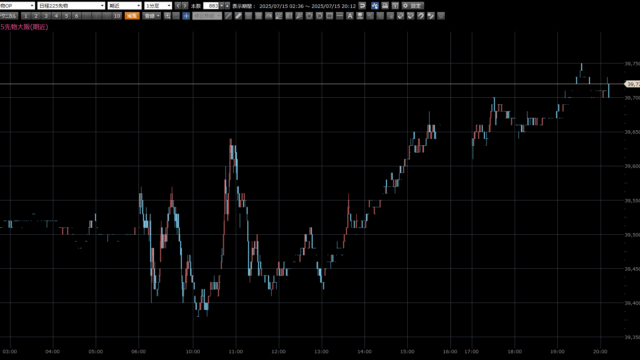Increase bar count with up stepper
This screenshot has height=360, width=640.
coord(227,6)
